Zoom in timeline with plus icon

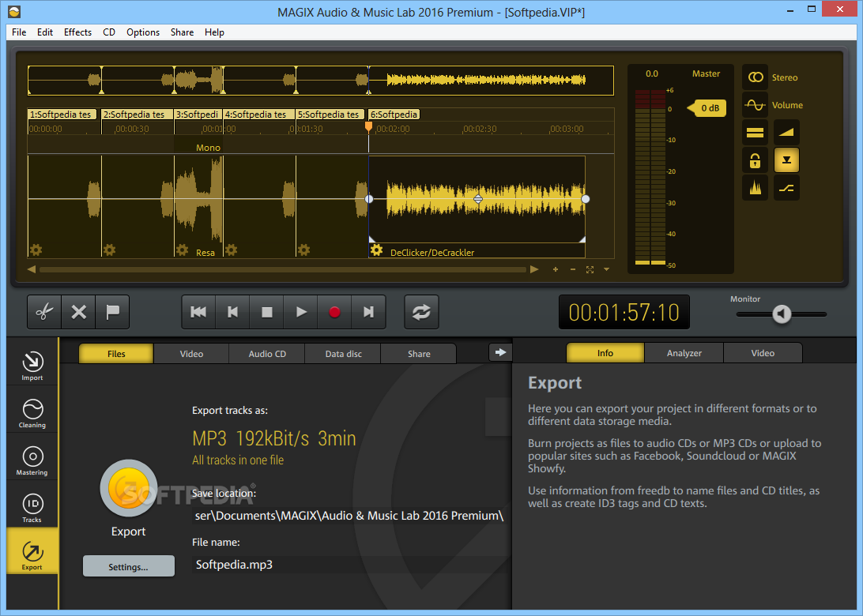556,269
